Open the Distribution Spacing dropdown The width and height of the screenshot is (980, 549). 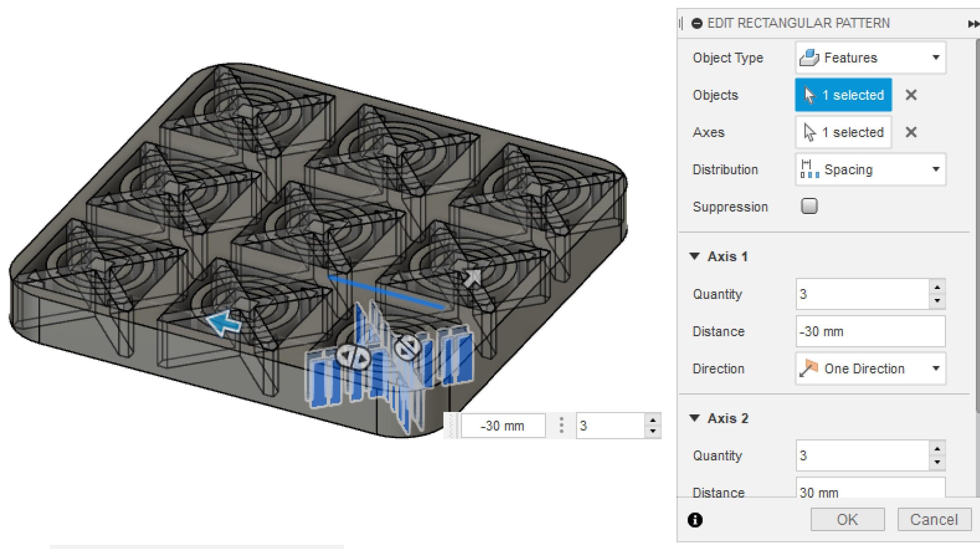point(871,170)
